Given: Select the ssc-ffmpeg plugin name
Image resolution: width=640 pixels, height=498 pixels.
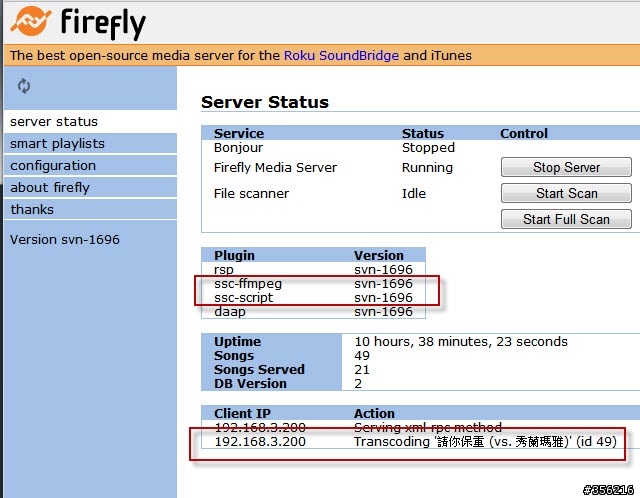Looking at the screenshot, I should click(248, 284).
